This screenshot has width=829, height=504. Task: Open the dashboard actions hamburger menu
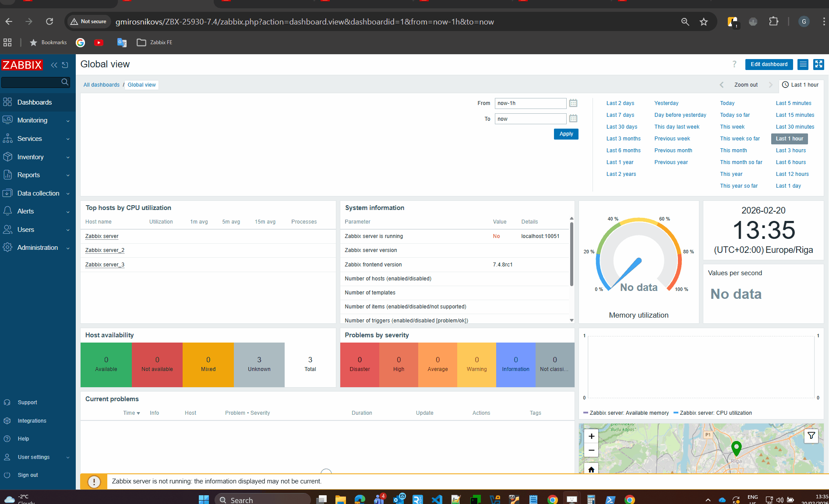[x=803, y=64]
